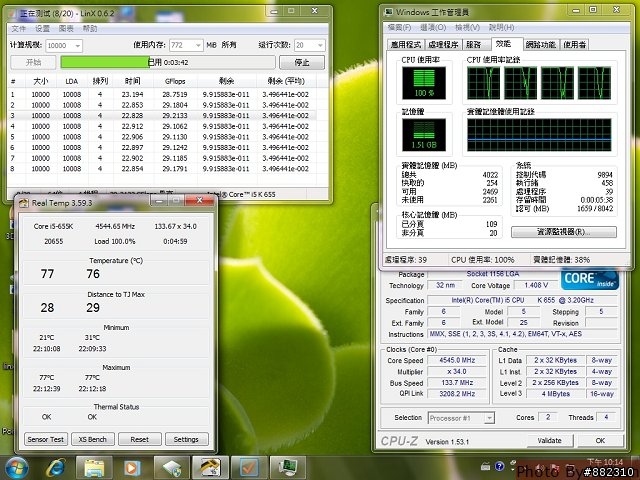
Task: Click the 實體記憶體使用記錄 graph
Action: pyautogui.click(x=539, y=135)
